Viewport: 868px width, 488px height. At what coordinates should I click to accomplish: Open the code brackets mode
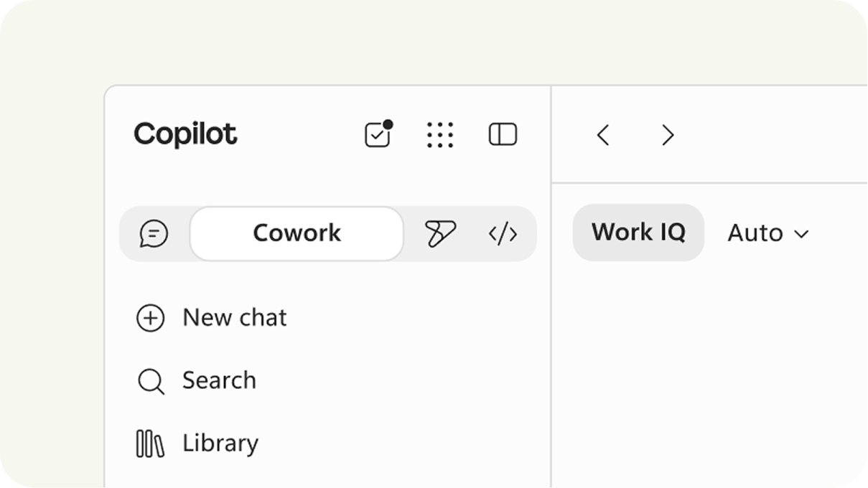[x=503, y=234]
